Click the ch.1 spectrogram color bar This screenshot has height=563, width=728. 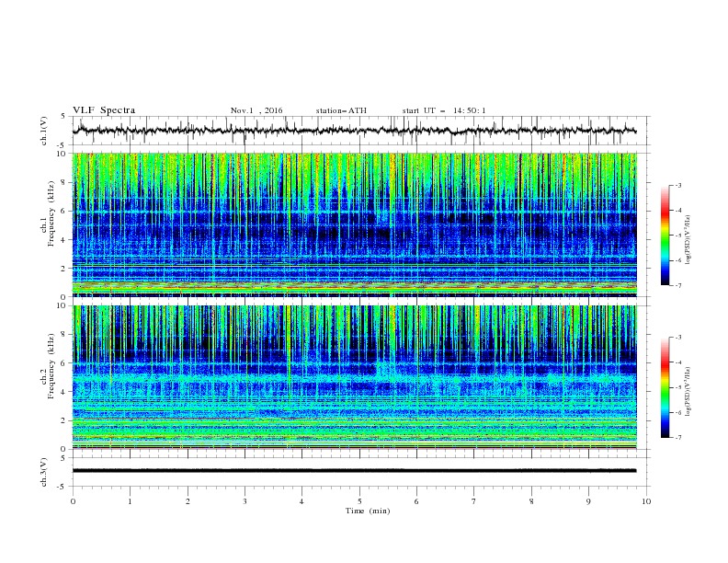click(665, 236)
